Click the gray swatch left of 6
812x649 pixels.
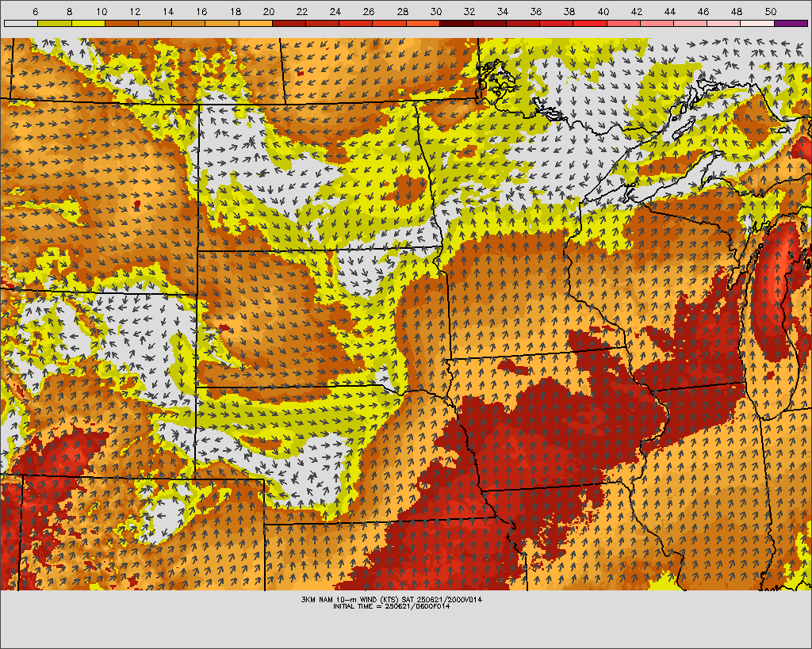pyautogui.click(x=21, y=23)
